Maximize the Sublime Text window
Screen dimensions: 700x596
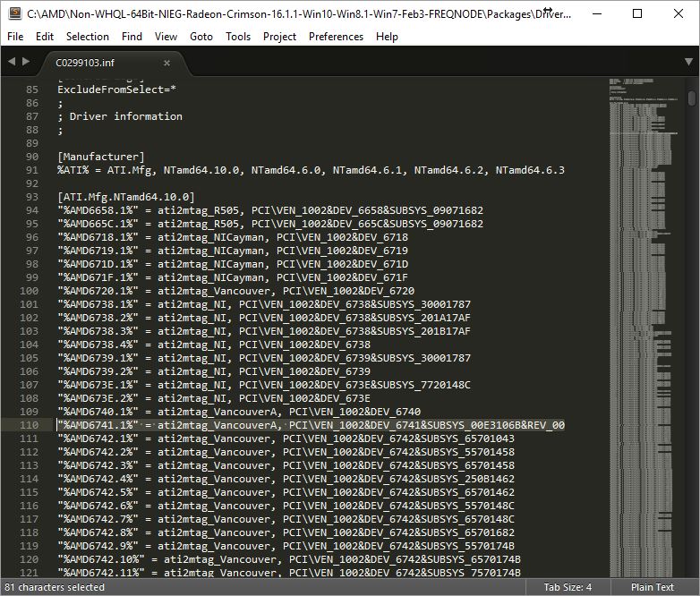click(x=637, y=13)
